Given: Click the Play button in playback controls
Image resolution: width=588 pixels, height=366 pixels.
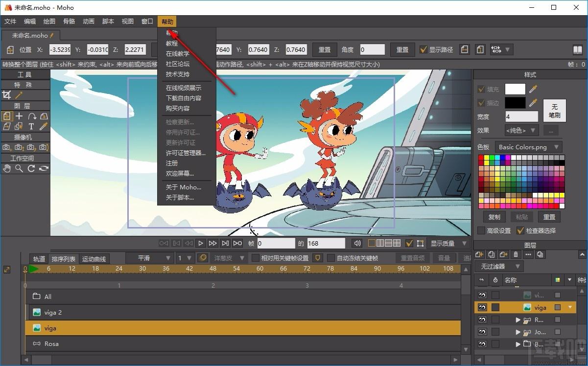Looking at the screenshot, I should click(x=201, y=243).
